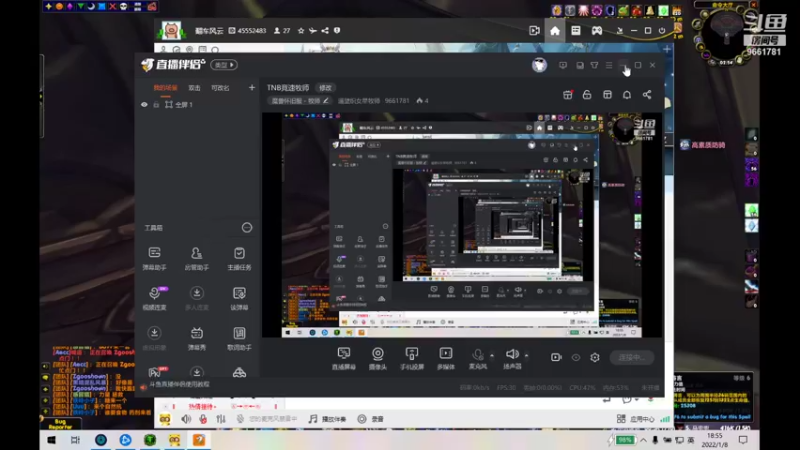Click the stream title TNB text
800x450 pixels.
[x=288, y=88]
